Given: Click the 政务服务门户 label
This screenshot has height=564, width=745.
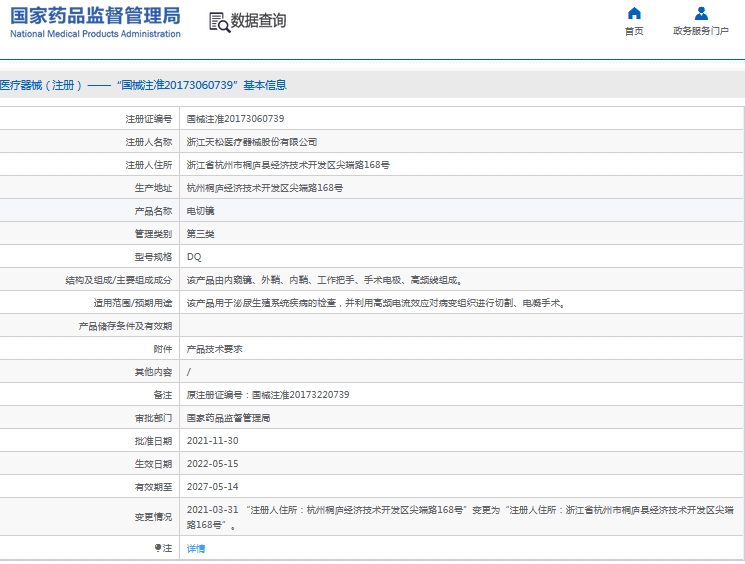Looking at the screenshot, I should point(701,31).
